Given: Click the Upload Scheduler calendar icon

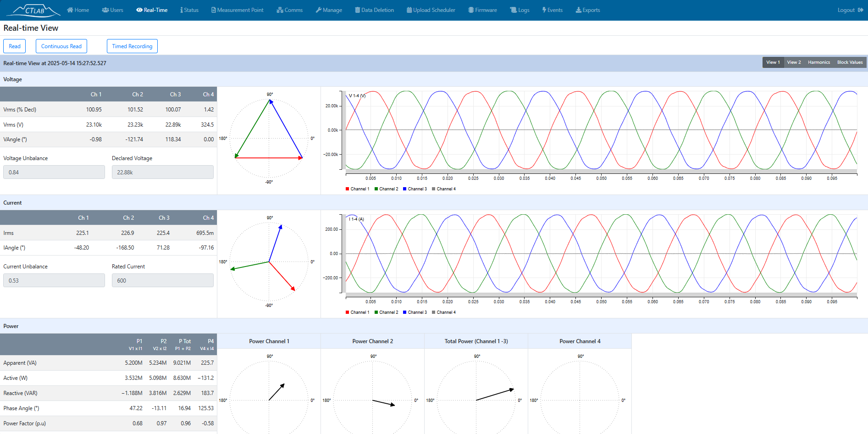Looking at the screenshot, I should pos(409,10).
